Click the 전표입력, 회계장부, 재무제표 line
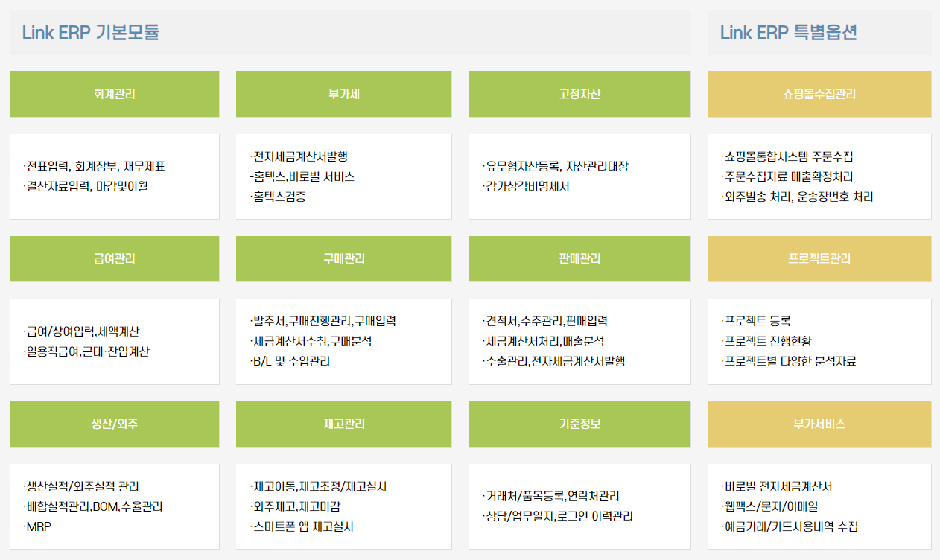Screen dimensions: 940x560 tap(94, 166)
